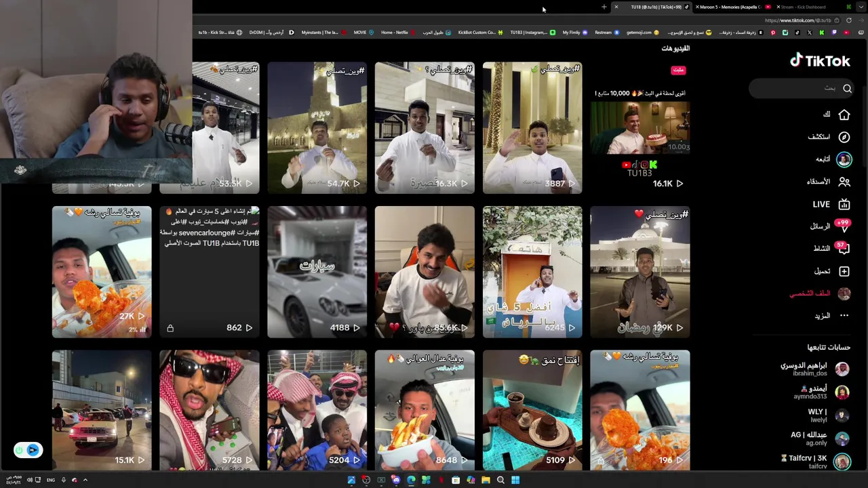Image resolution: width=868 pixels, height=488 pixels.
Task: Expand hidden system tray icons chevron
Action: 85,480
